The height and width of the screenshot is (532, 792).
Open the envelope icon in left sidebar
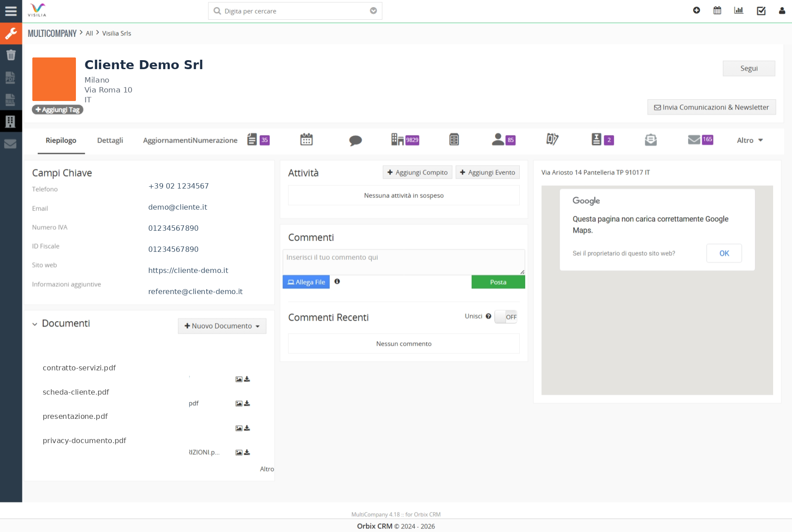point(11,144)
